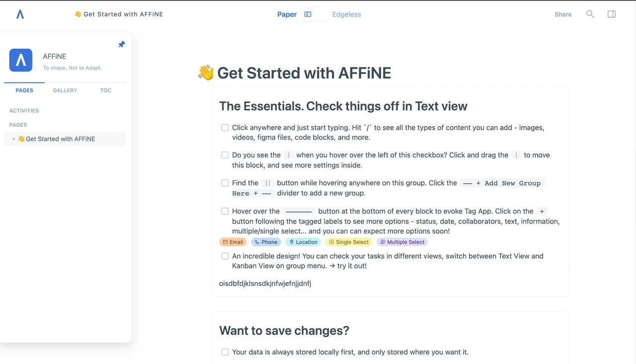Click the blue AFFiNE workspace avatar
Screen dimensions: 636x364
[x=21, y=60]
